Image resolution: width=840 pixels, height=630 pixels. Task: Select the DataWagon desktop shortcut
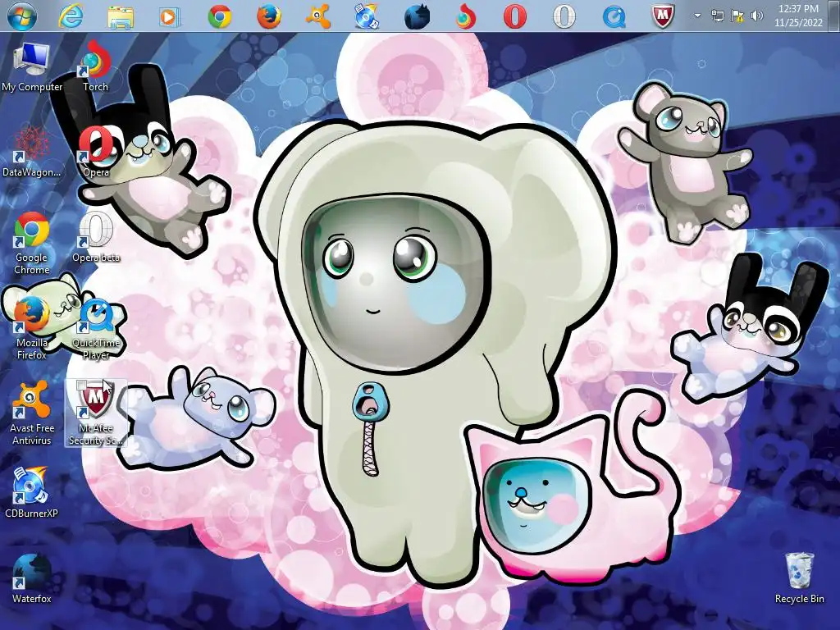(32, 152)
